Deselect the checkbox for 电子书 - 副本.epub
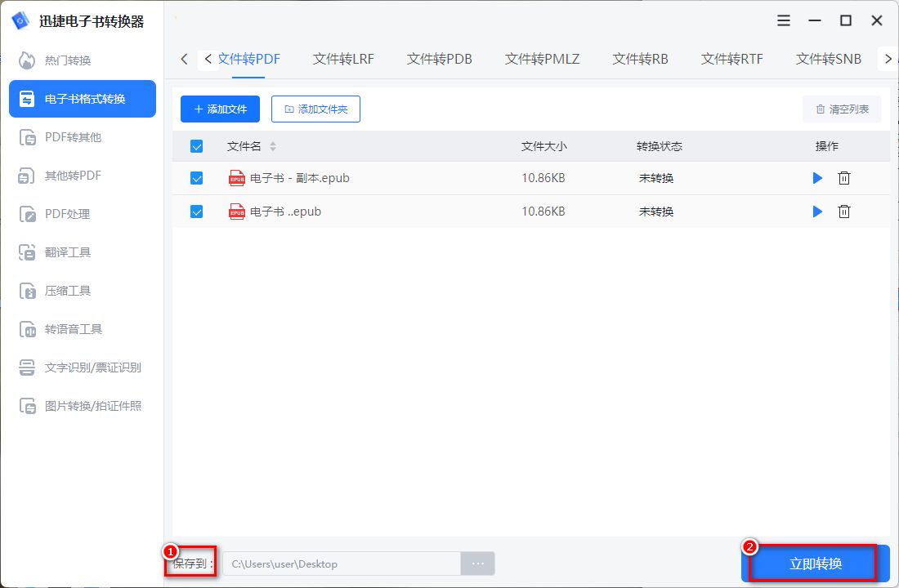899x588 pixels. coord(196,178)
